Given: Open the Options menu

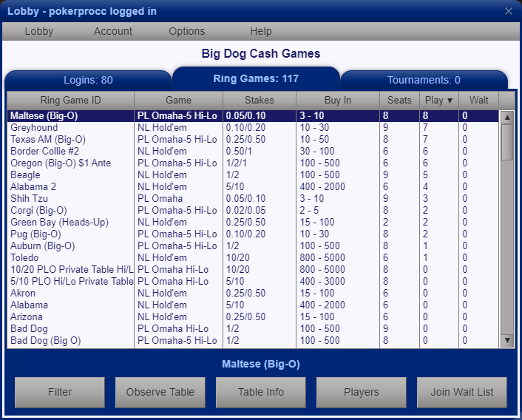Looking at the screenshot, I should point(187,31).
